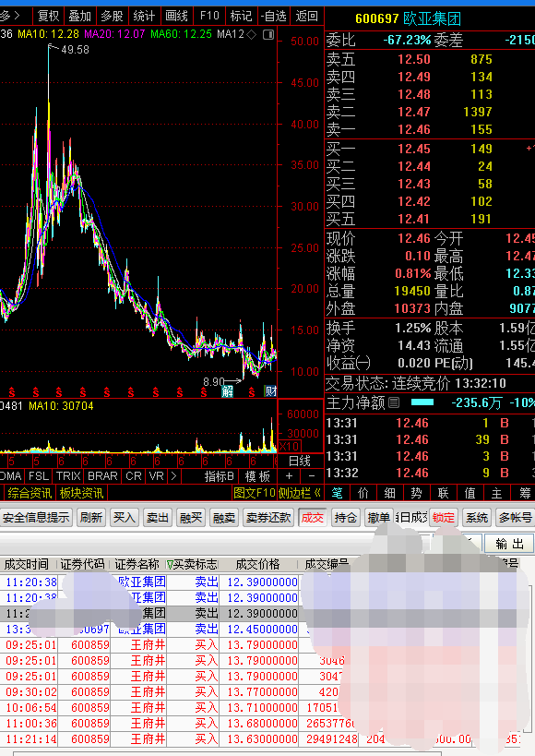Click the 撤单 cancel order button
535x756 pixels.
pos(379,518)
